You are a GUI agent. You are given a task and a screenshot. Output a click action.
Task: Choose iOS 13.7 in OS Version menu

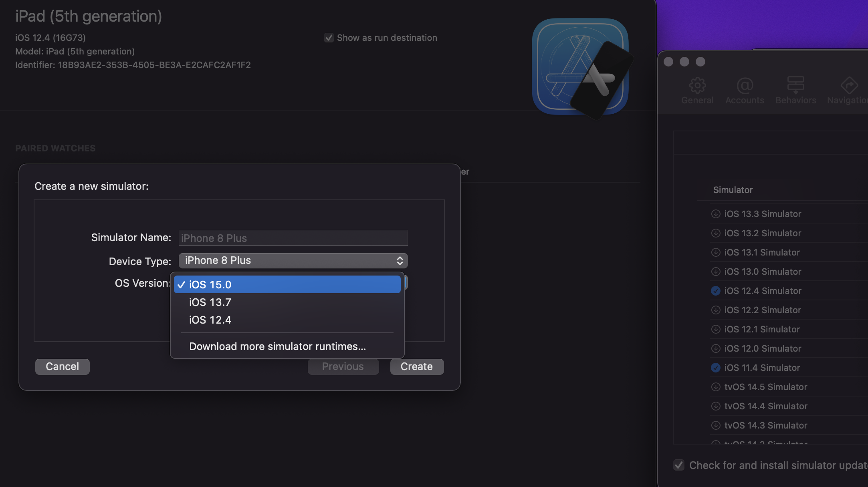(287, 302)
